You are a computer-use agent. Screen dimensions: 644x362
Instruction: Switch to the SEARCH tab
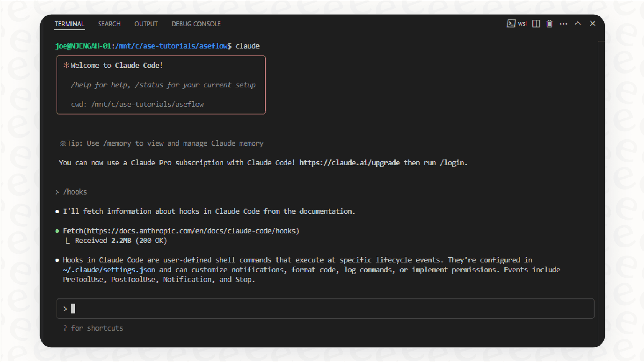coord(109,24)
